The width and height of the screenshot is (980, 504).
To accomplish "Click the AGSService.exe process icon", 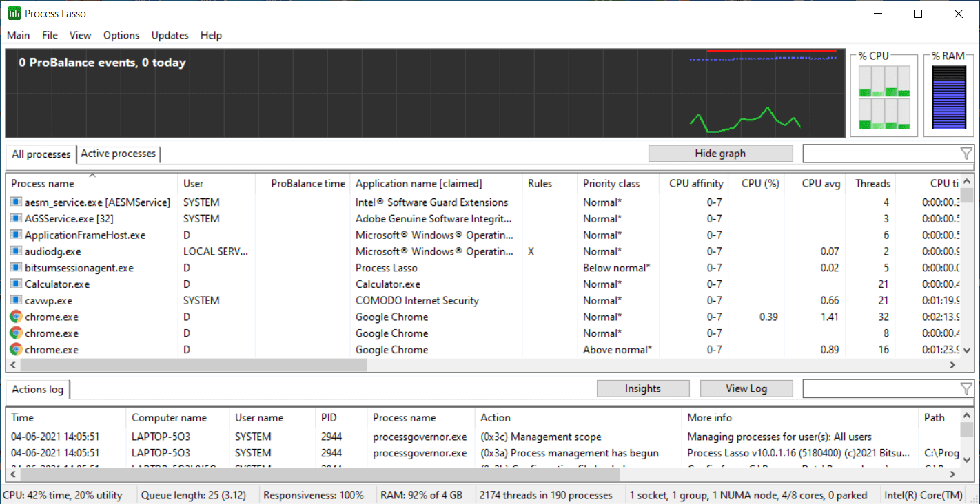I will pyautogui.click(x=16, y=219).
